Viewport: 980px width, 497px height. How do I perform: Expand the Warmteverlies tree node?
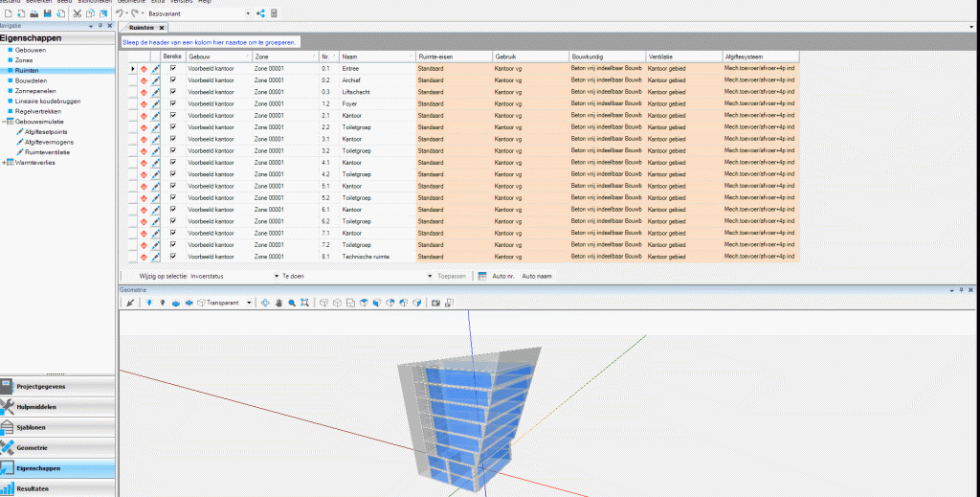click(4, 163)
